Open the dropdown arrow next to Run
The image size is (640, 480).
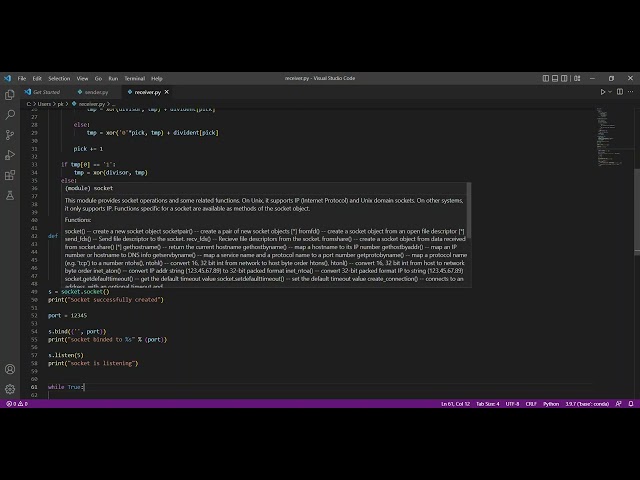point(610,92)
